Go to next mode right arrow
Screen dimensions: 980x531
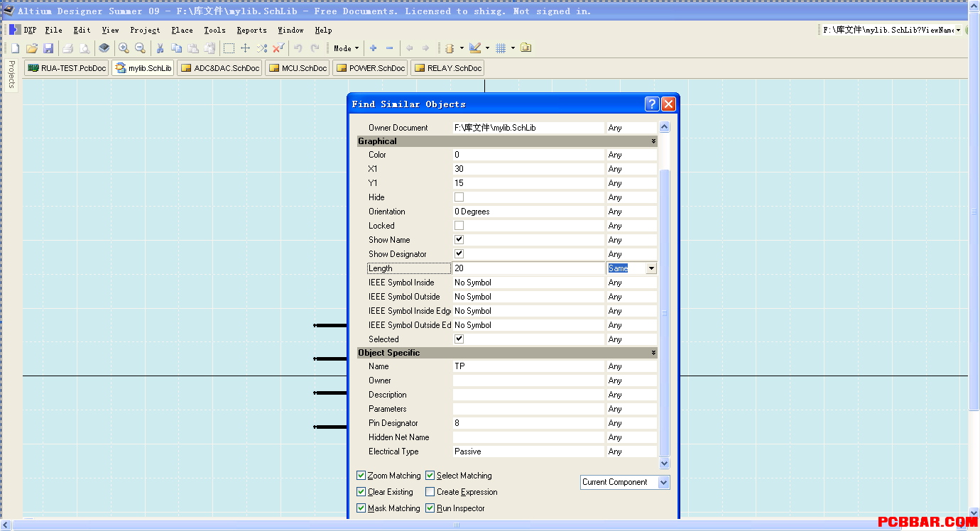pos(425,48)
